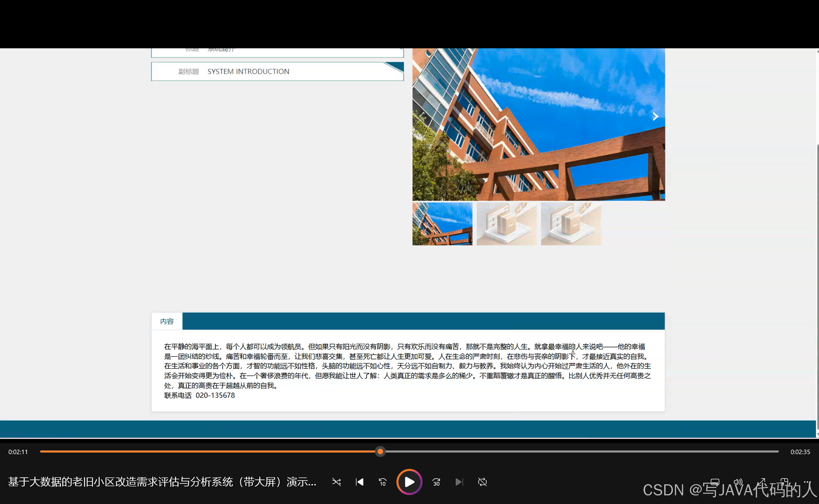
Task: Open the 内容 tab
Action: (x=167, y=321)
